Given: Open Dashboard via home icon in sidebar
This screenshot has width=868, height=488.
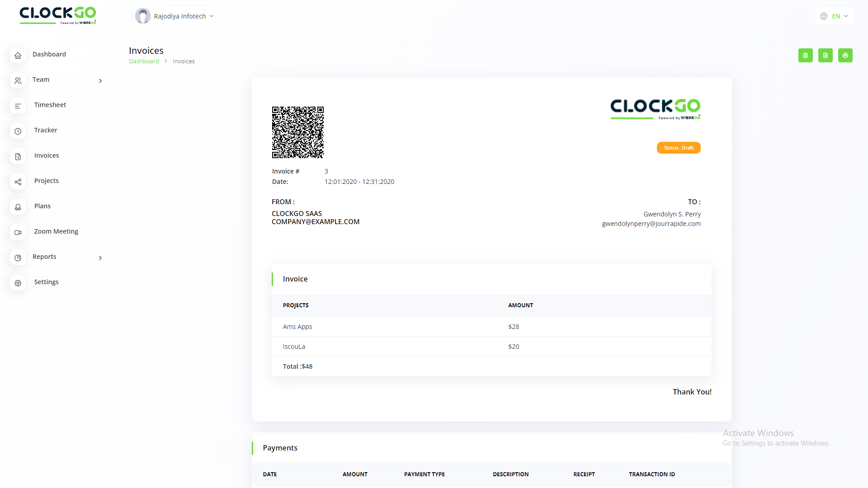Looking at the screenshot, I should click(18, 55).
